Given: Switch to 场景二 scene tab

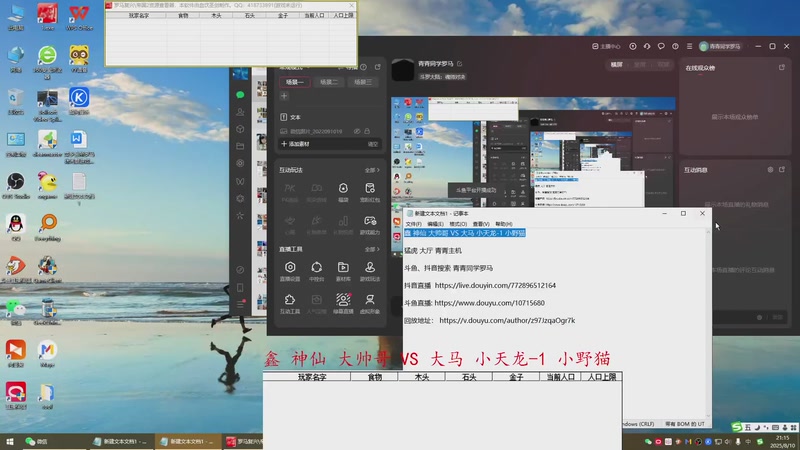Looking at the screenshot, I should [329, 82].
